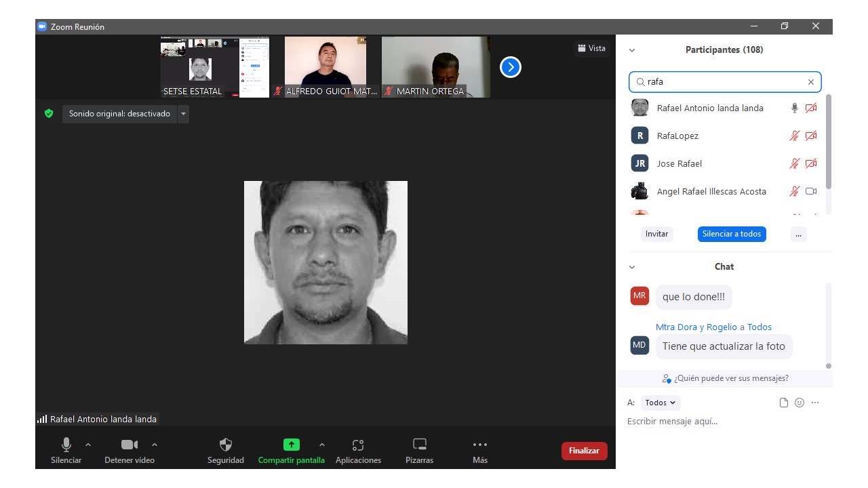868x488 pixels.
Task: Open Pizarras whiteboards
Action: [420, 451]
